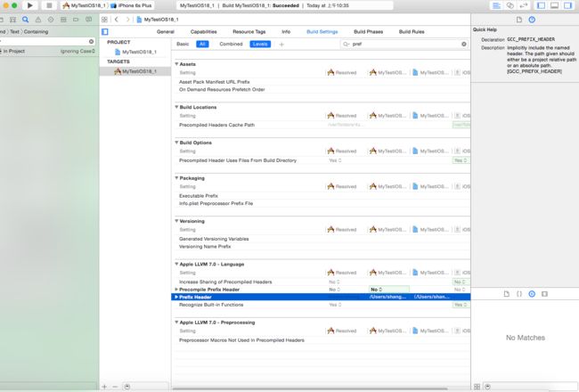Open the Build Phases tab

369,32
